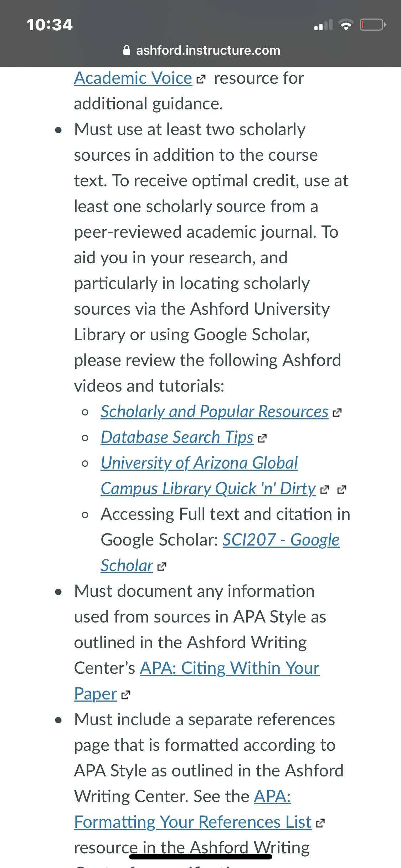
Task: Click external-link icon beside Scholar
Action: 161,567
